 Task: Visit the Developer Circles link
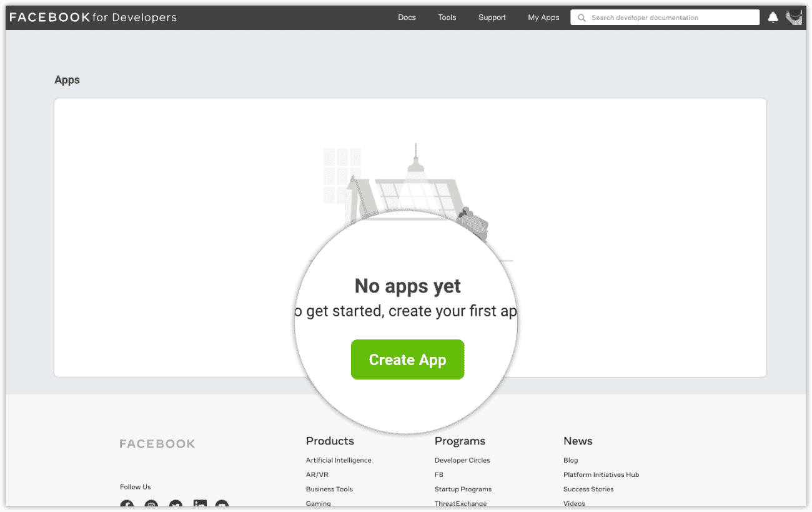coord(462,460)
